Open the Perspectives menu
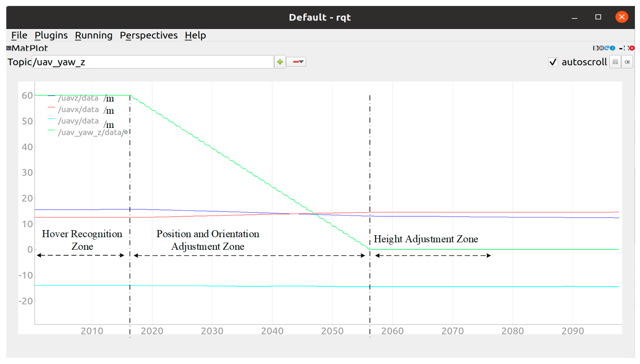Screen dimensions: 640x364 (x=149, y=35)
